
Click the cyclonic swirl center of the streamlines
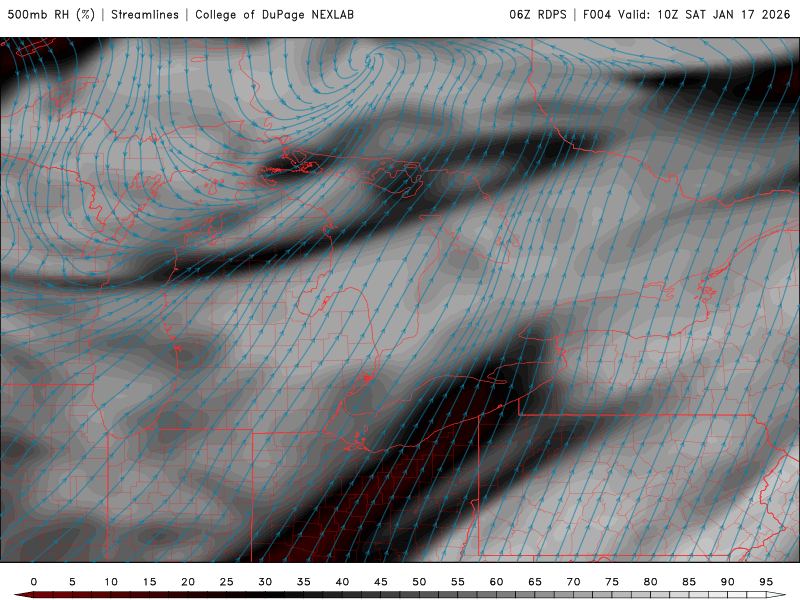(x=371, y=60)
